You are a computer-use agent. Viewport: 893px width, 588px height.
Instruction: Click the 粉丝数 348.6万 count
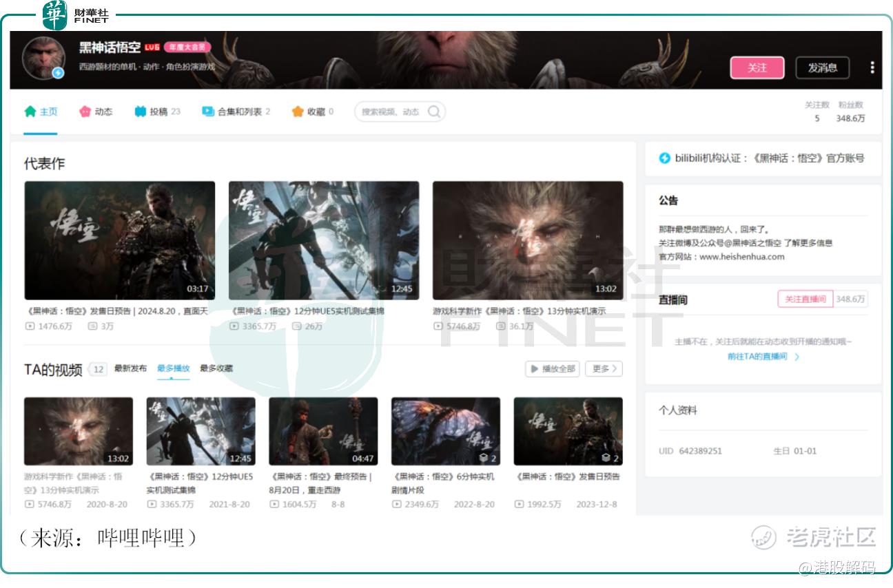coord(851,112)
